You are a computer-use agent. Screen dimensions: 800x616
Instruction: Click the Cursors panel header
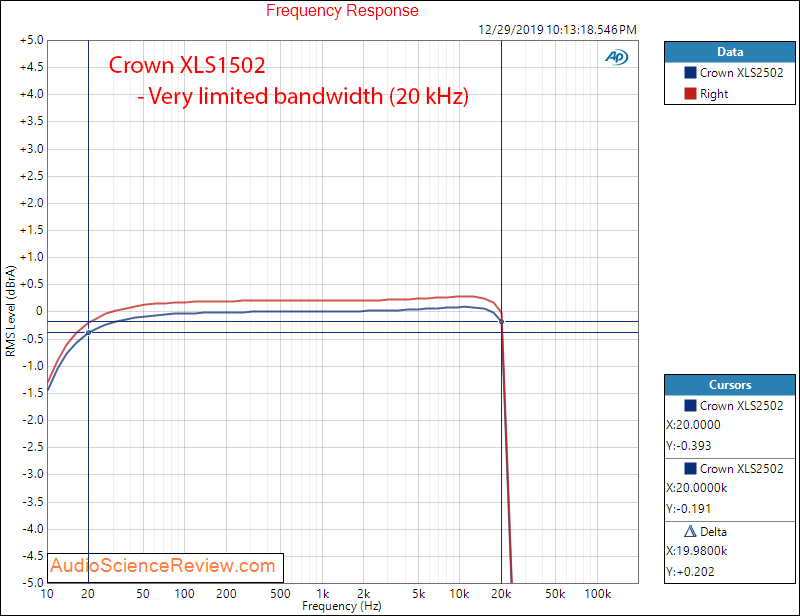click(729, 385)
